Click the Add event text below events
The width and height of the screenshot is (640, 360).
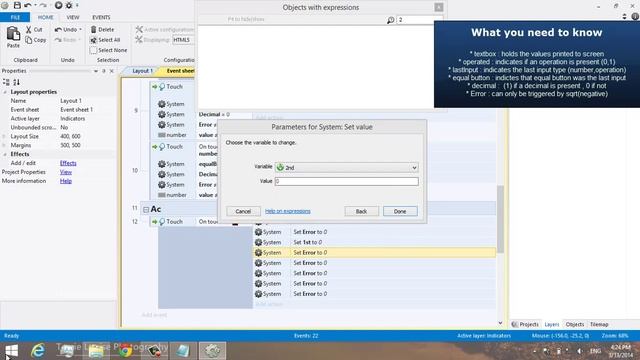[154, 315]
